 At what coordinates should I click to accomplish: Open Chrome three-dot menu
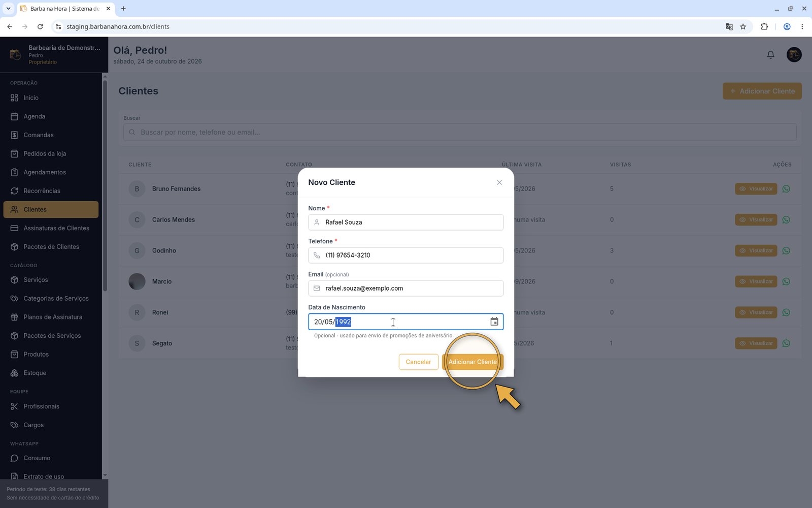tap(802, 26)
